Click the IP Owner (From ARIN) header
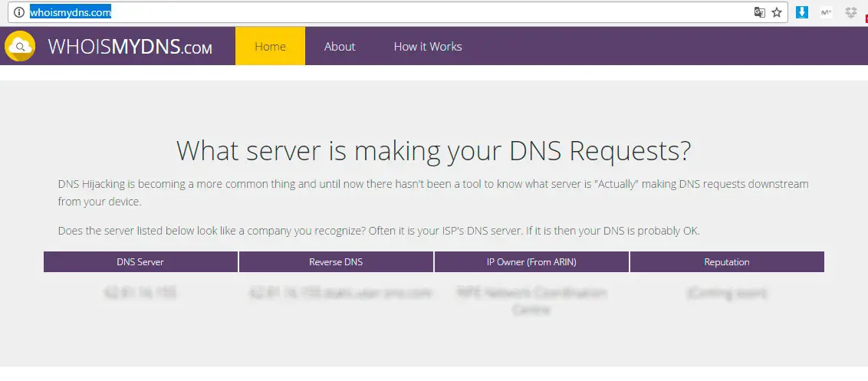The width and height of the screenshot is (868, 381). point(531,262)
